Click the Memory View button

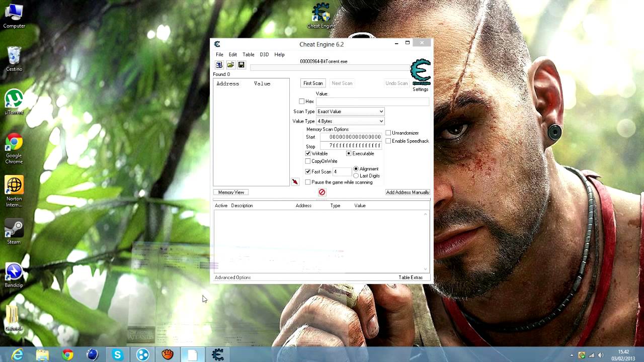[x=231, y=192]
